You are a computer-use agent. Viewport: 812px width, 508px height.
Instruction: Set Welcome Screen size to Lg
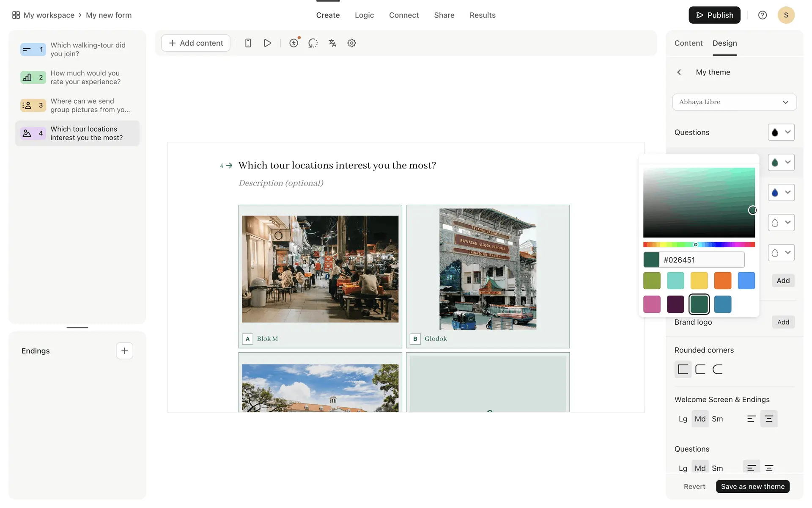point(683,419)
